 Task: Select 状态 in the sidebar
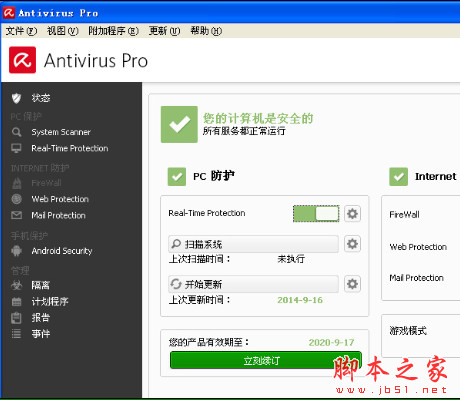(41, 98)
